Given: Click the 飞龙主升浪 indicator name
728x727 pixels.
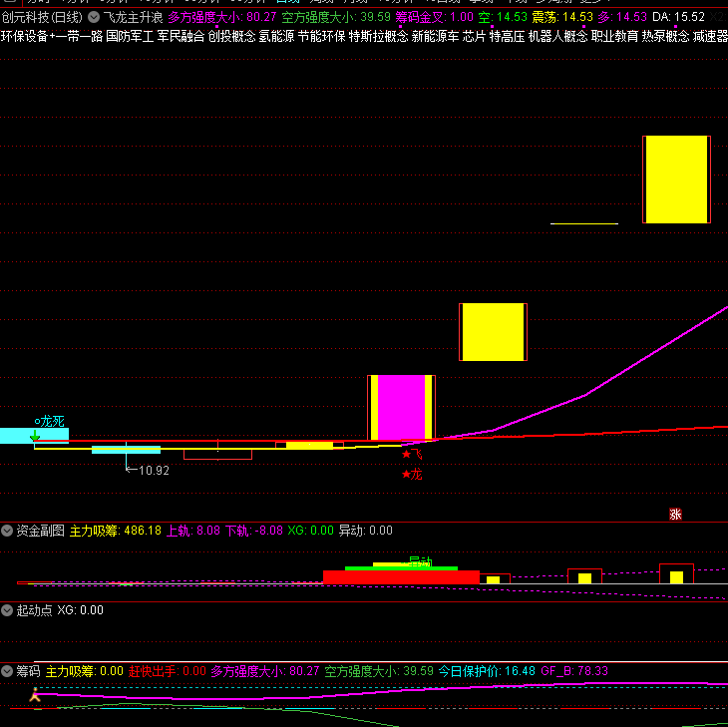Looking at the screenshot, I should [134, 18].
